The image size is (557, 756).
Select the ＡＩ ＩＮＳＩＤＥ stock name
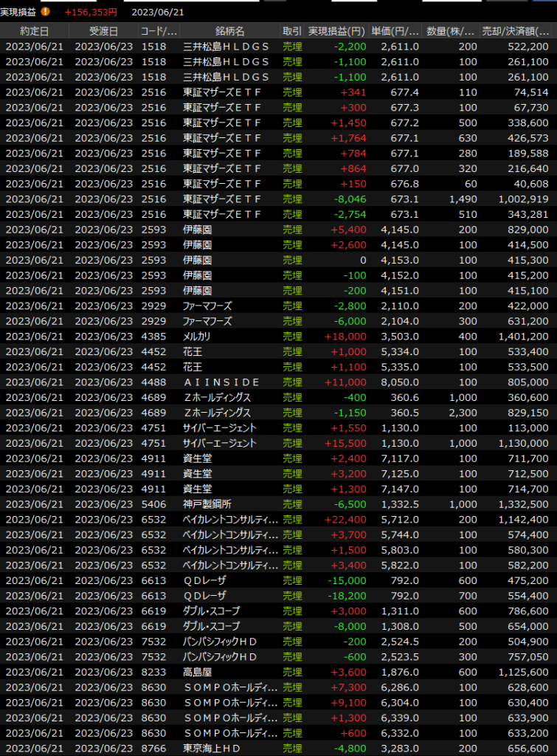point(221,382)
